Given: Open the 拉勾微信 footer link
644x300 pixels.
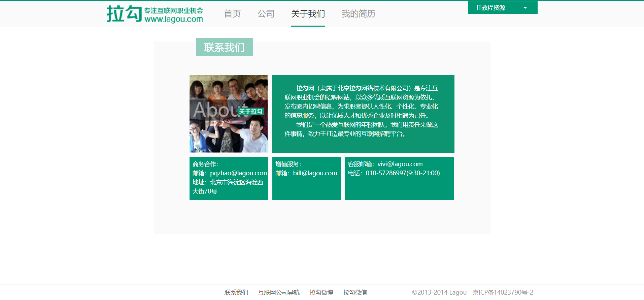Looking at the screenshot, I should click(x=355, y=292).
